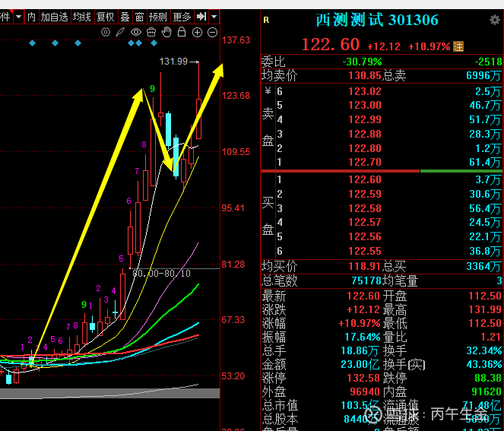Open the 复权 adjustment menu
This screenshot has height=431, width=504.
(x=106, y=17)
